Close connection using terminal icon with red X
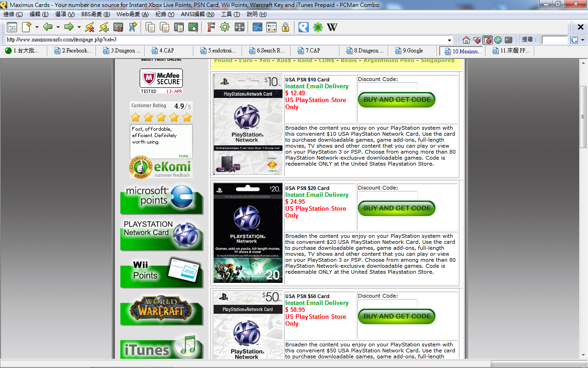The height and width of the screenshot is (368, 588). click(x=118, y=27)
